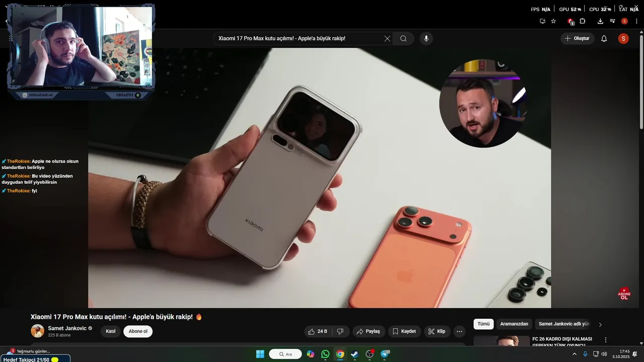
Task: Open the red extension with badge
Action: tap(571, 21)
